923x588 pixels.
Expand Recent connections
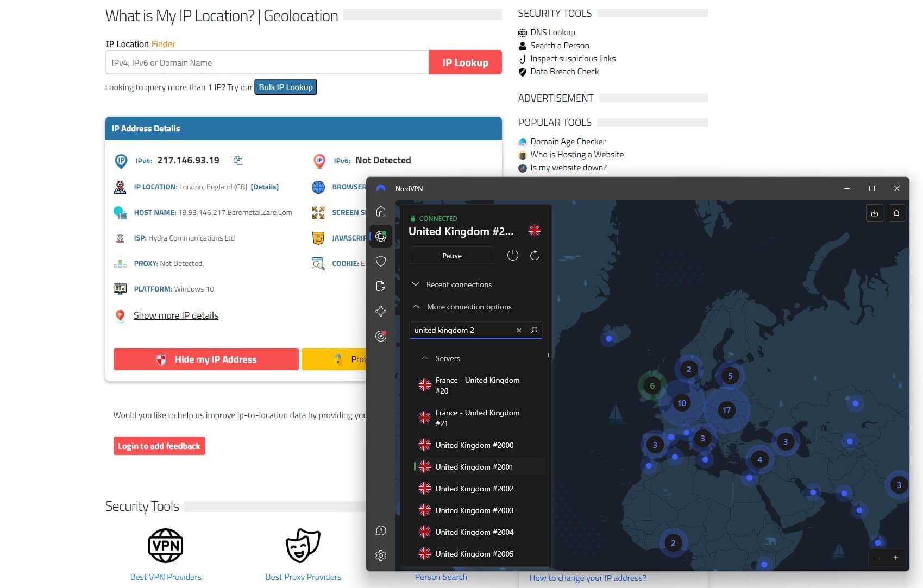[x=451, y=284]
